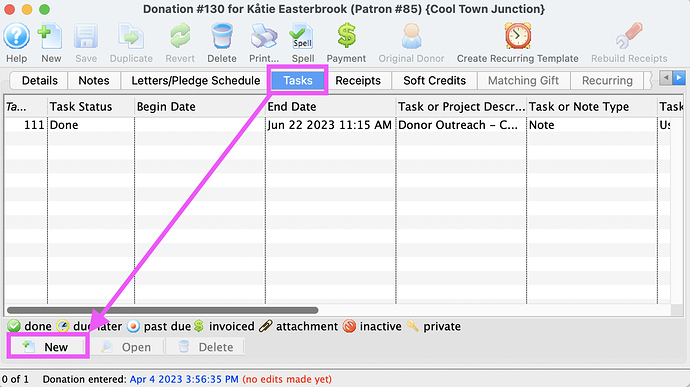Click the Original Donor person icon
The width and height of the screenshot is (690, 387).
(411, 36)
